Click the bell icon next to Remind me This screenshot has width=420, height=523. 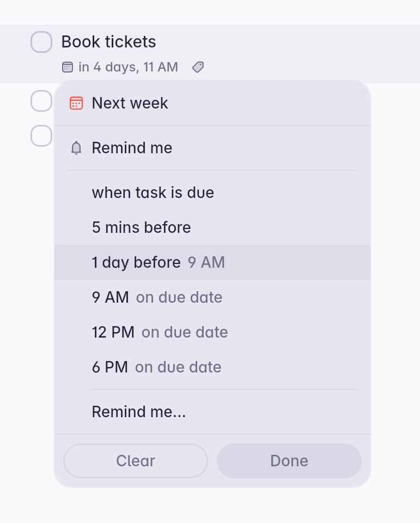point(76,147)
